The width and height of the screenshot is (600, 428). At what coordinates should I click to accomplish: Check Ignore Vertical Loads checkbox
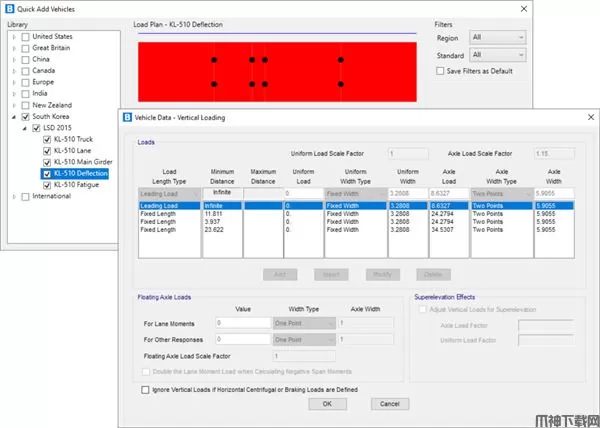point(147,389)
